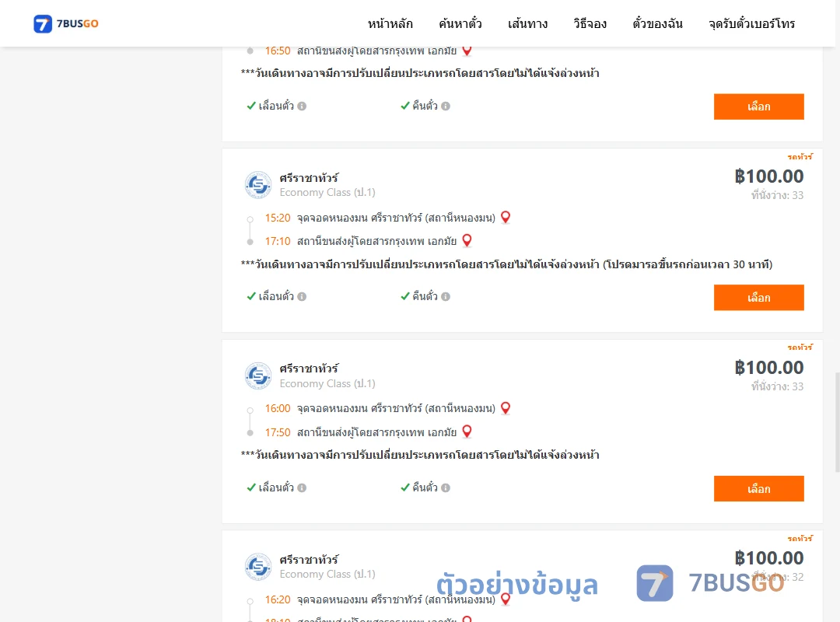Click ศรีราชาทัวร์ operator name in 15:20 card
The height and width of the screenshot is (622, 840).
click(309, 177)
